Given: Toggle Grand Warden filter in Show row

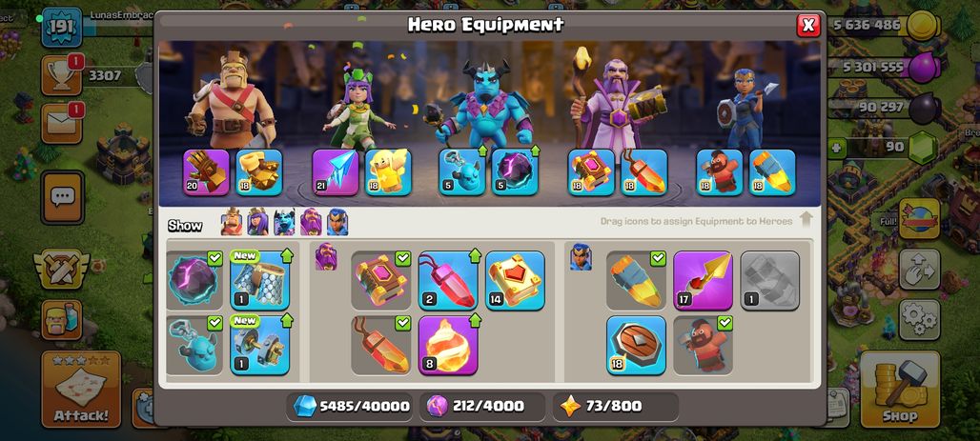Looking at the screenshot, I should [x=311, y=222].
